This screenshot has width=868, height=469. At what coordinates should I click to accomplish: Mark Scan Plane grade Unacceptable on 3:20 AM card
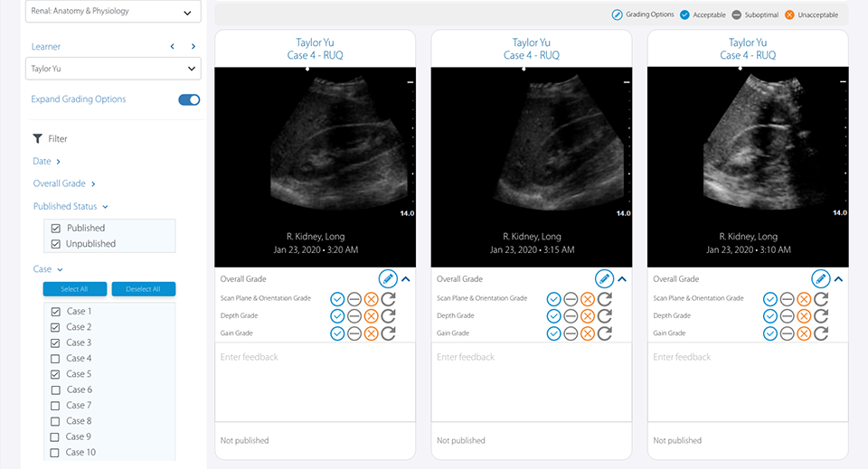tap(372, 299)
